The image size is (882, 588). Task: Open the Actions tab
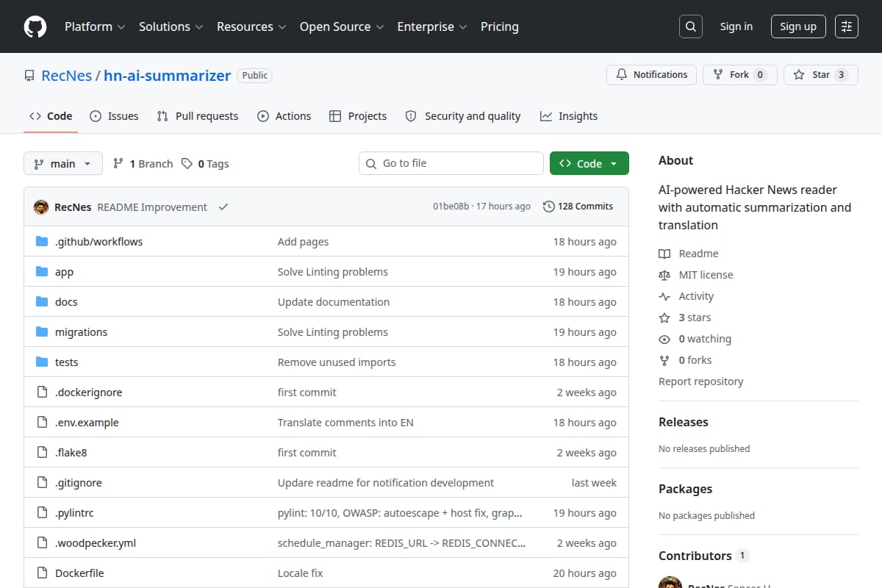point(284,116)
